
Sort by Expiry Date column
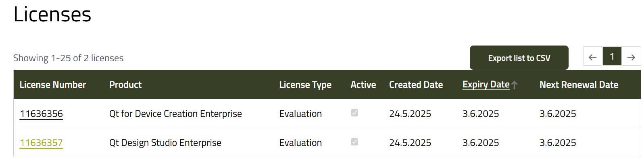486,85
